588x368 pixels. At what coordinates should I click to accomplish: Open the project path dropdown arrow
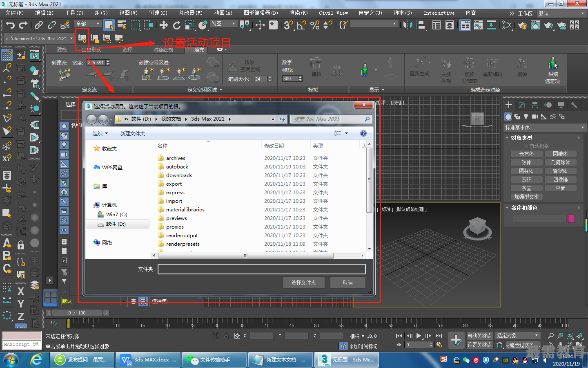tap(71, 38)
